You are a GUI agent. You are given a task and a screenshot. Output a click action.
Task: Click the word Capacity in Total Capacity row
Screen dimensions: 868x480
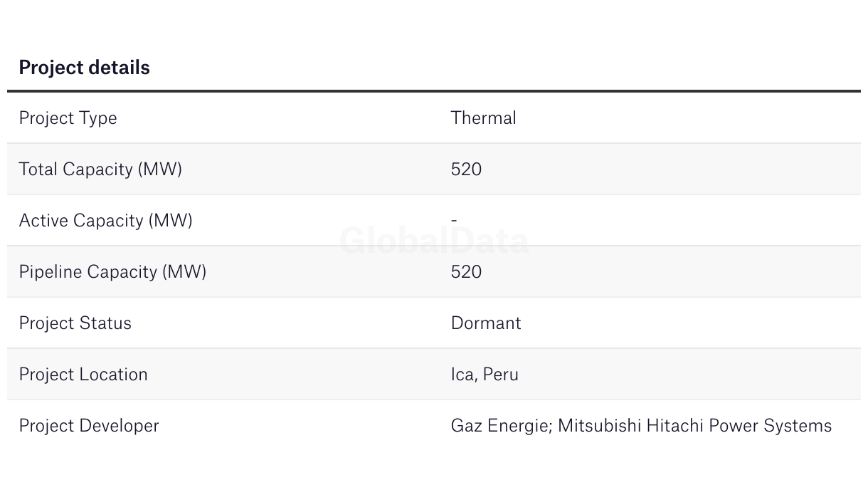tap(98, 169)
